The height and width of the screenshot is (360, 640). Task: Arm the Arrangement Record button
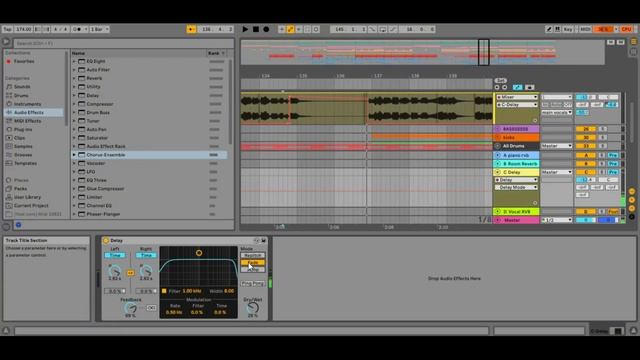point(266,29)
